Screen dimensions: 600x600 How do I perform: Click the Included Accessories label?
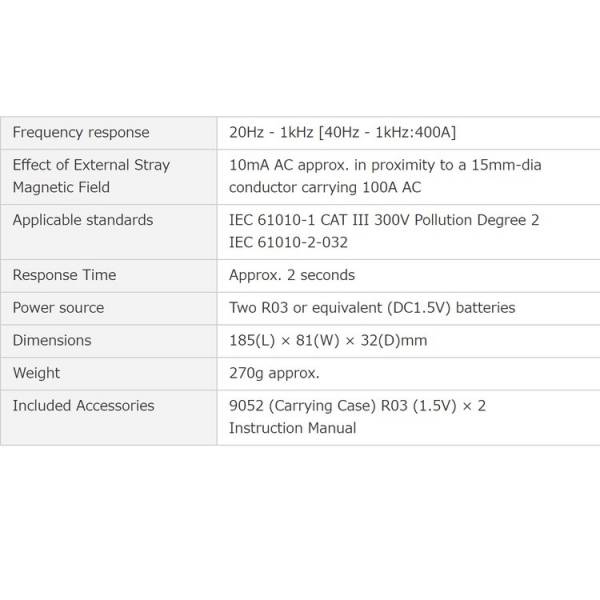point(83,406)
